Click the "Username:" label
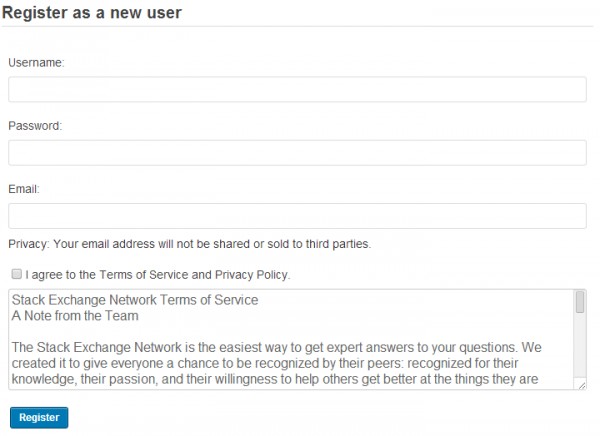600x436 pixels. (36, 63)
